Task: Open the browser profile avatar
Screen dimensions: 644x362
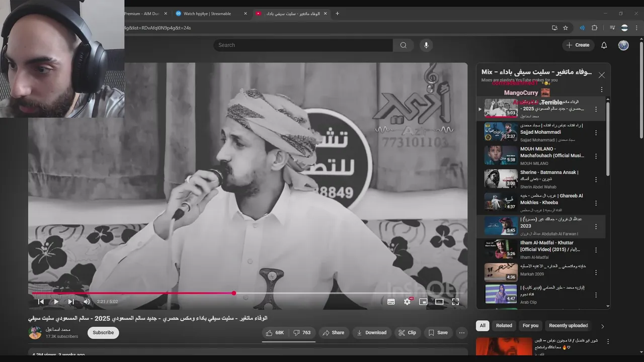Action: tap(624, 28)
